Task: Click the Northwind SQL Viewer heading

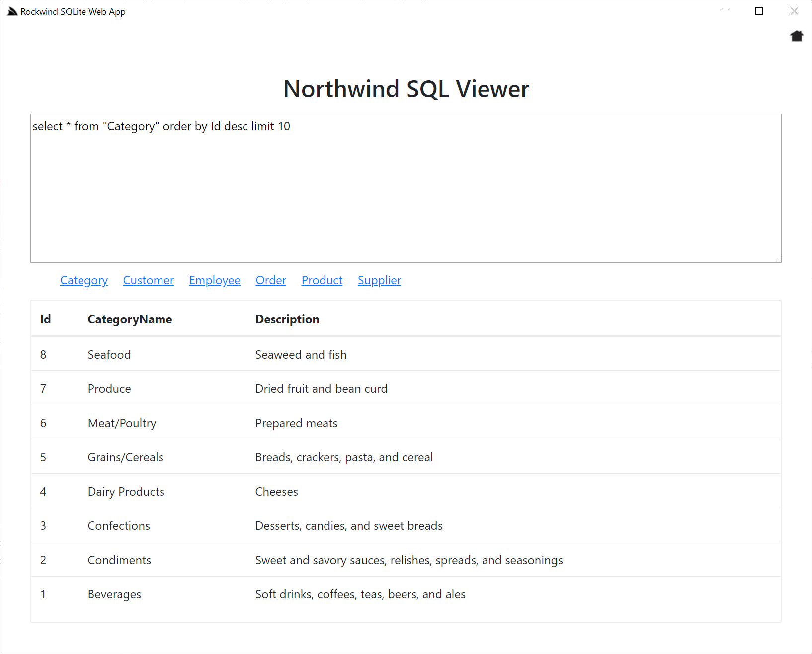Action: 406,89
